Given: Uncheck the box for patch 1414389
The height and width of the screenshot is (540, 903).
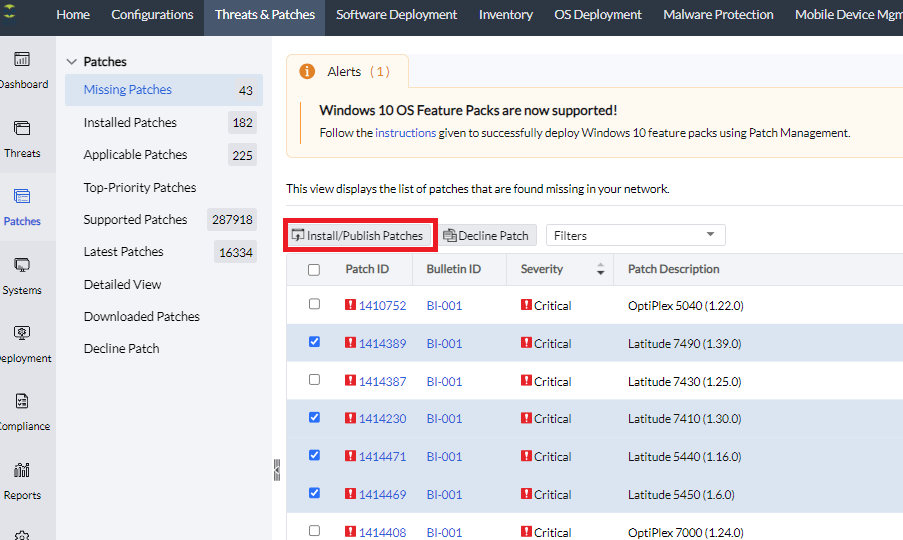Looking at the screenshot, I should [314, 342].
